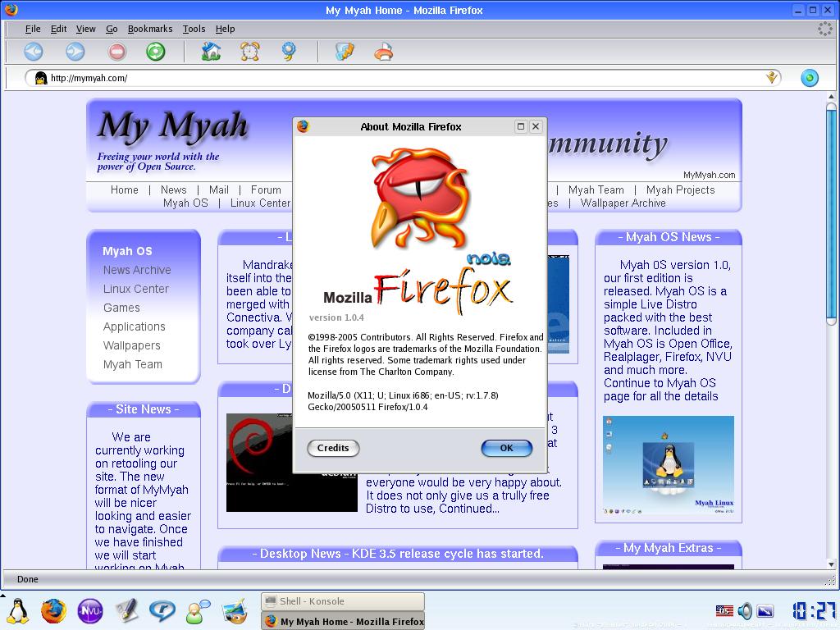Click the Myah OS link in top navigation
Screen dimensions: 840x630
click(185, 203)
